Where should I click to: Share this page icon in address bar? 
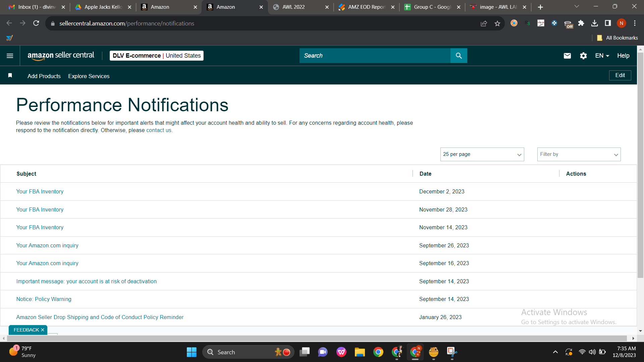484,23
